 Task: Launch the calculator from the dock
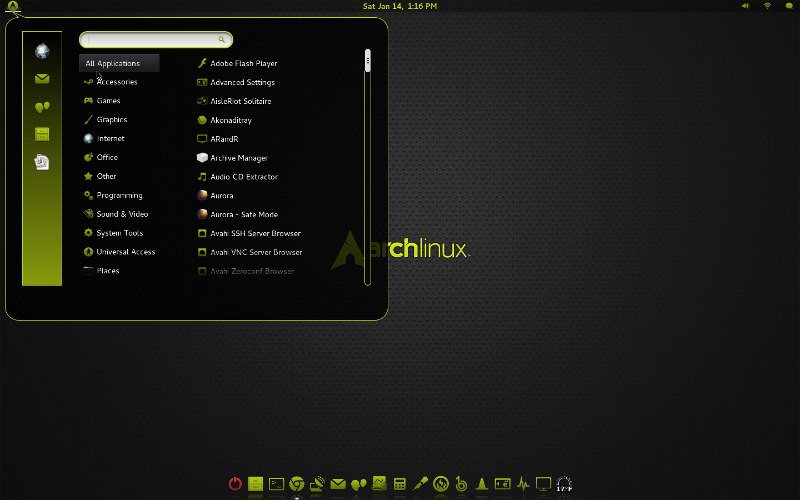(399, 484)
